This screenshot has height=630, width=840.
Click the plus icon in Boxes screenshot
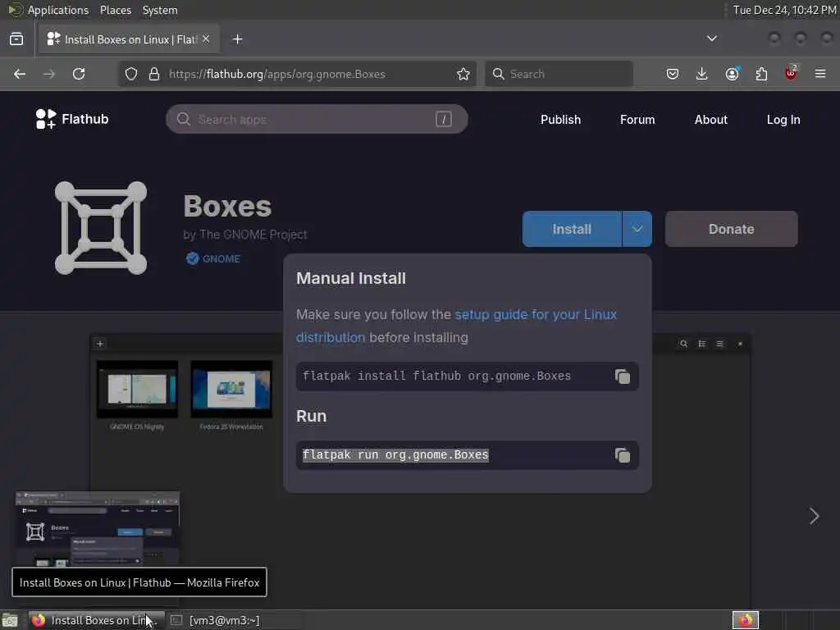click(x=100, y=344)
